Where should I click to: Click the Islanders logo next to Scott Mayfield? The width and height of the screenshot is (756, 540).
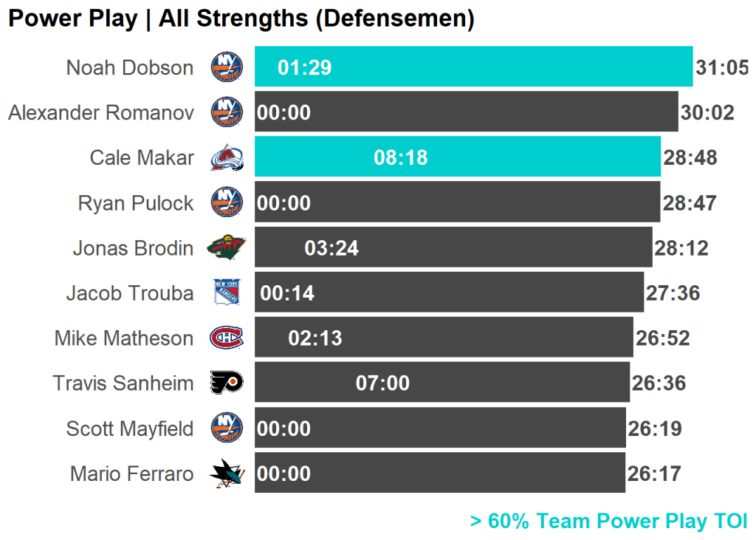tap(227, 428)
